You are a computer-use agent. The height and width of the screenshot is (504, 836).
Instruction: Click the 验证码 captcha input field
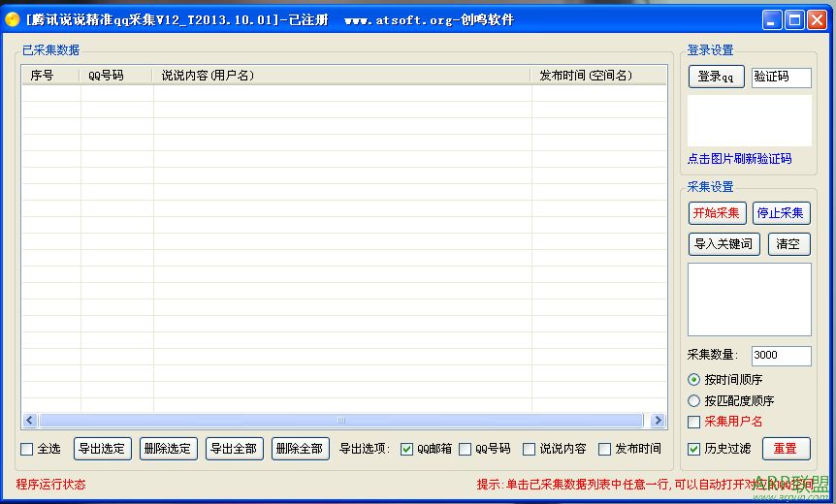click(781, 78)
